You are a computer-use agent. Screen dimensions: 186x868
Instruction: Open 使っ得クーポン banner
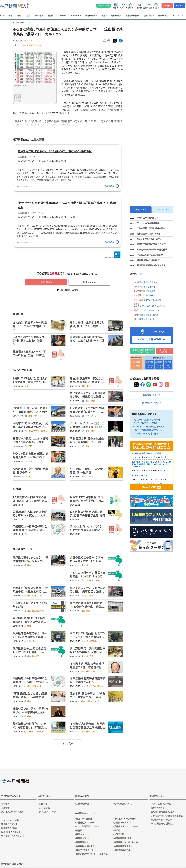pos(152,546)
